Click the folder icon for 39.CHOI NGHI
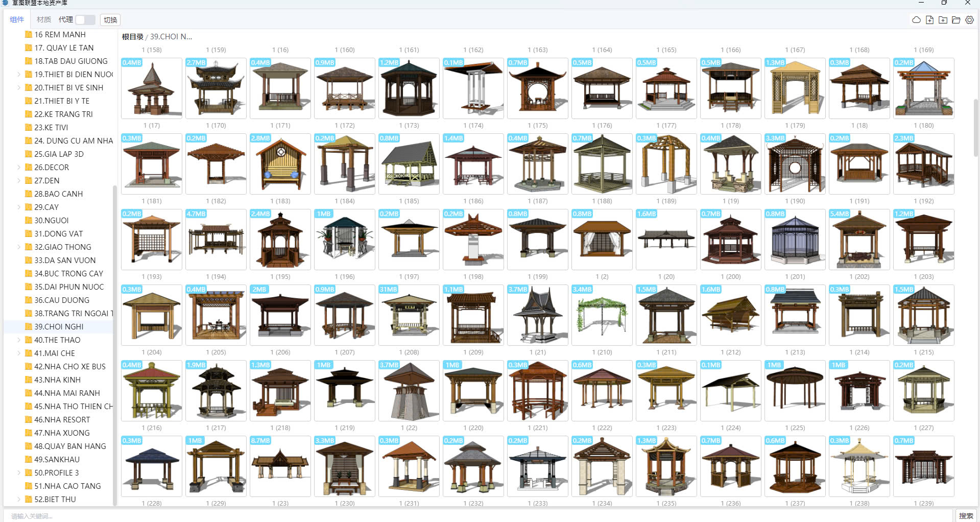The height and width of the screenshot is (522, 980). click(29, 326)
